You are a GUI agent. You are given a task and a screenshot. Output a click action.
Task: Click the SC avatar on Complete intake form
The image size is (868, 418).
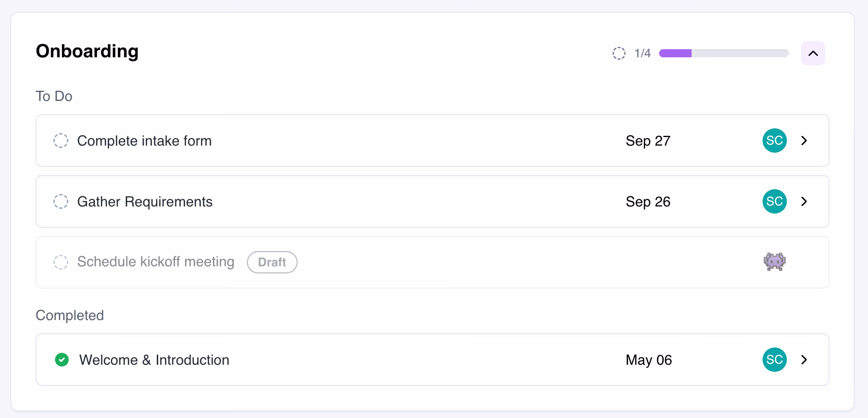pos(774,141)
